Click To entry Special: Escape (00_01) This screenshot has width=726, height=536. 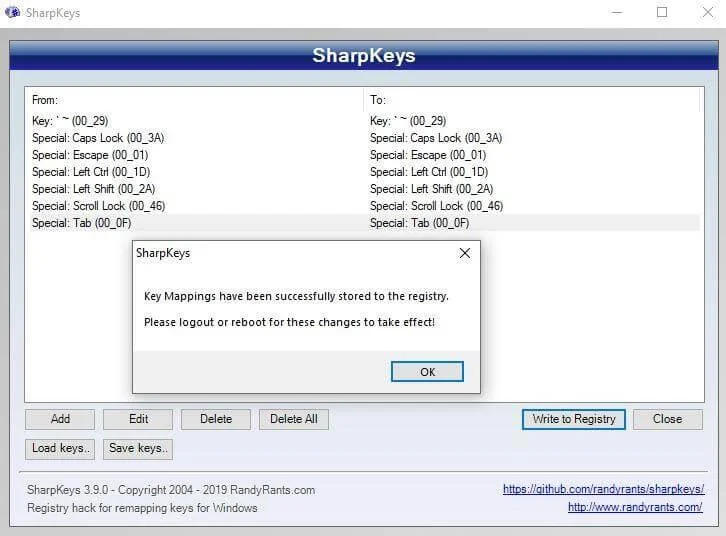pyautogui.click(x=428, y=155)
